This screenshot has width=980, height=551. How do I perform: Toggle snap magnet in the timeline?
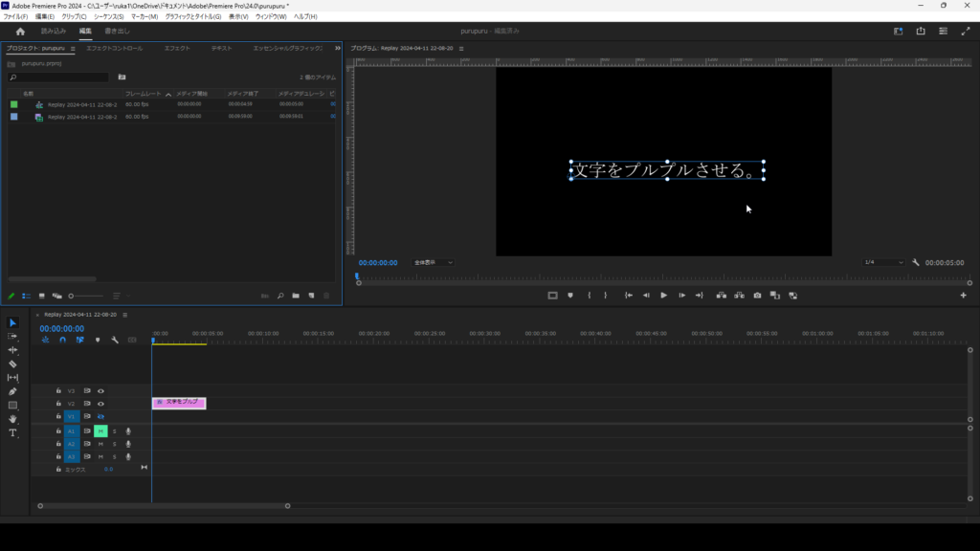[62, 340]
